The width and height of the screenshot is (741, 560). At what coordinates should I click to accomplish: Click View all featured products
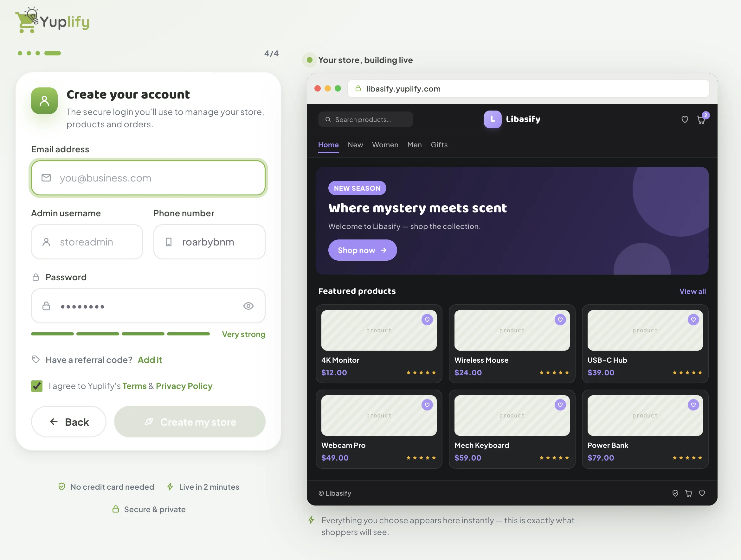(x=693, y=291)
